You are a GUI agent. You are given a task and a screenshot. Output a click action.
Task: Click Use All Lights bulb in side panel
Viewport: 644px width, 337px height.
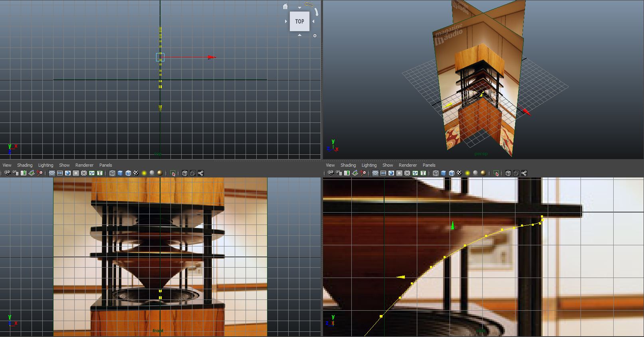468,173
